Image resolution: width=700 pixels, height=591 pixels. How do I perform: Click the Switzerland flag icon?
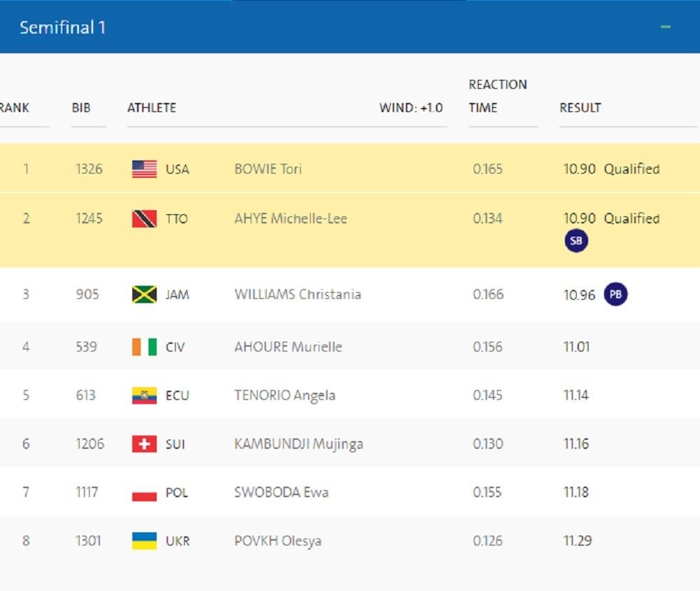[144, 444]
